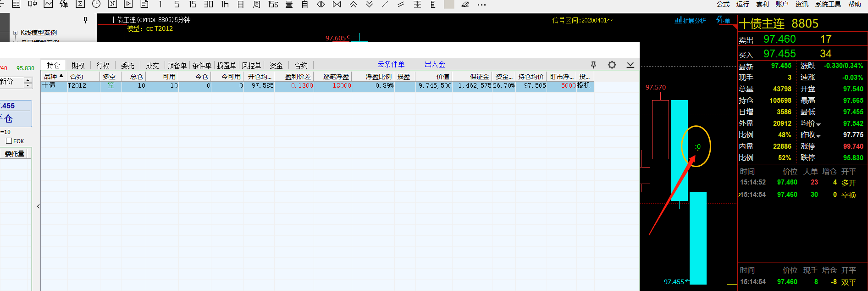
Task: Switch to the 委托 tab
Action: click(127, 66)
